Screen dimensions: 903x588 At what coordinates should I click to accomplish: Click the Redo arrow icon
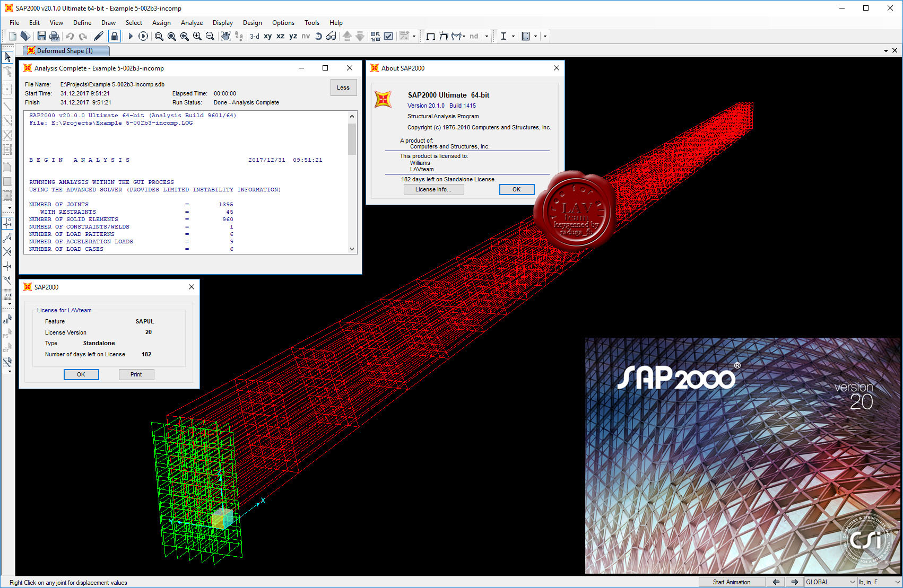[x=83, y=36]
